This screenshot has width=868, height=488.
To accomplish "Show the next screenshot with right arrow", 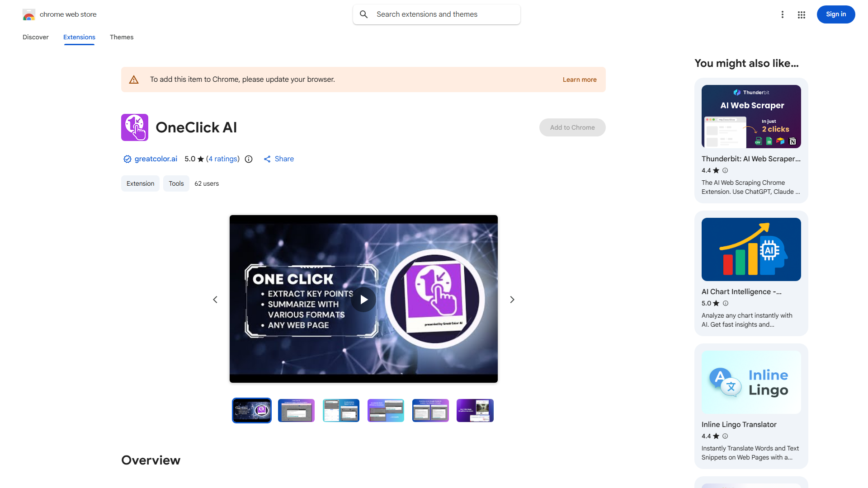I will click(512, 299).
